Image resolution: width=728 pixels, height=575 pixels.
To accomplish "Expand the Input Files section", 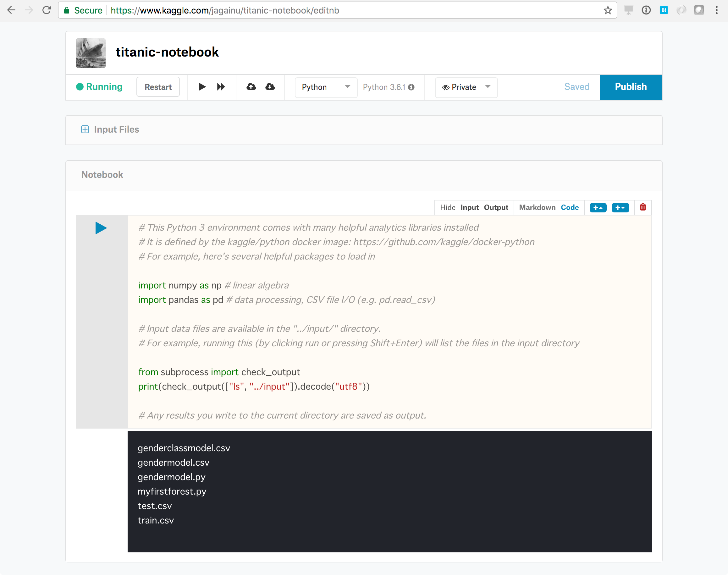I will [x=85, y=129].
